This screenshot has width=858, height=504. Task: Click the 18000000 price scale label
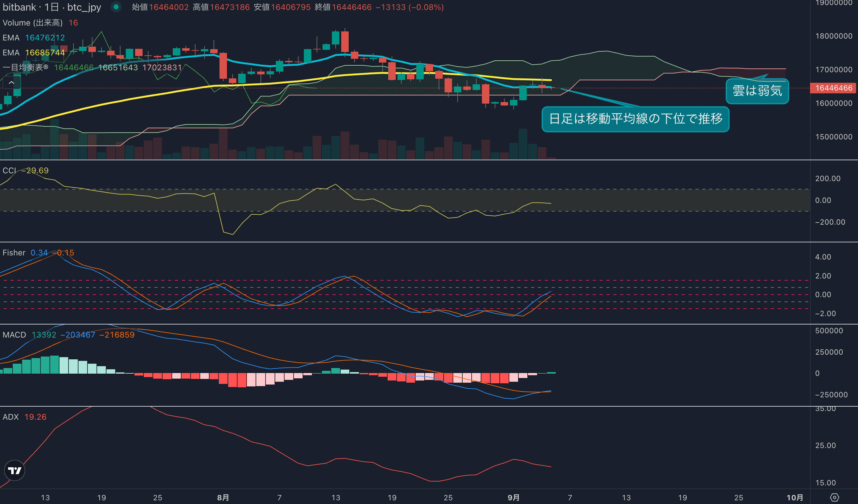(833, 36)
